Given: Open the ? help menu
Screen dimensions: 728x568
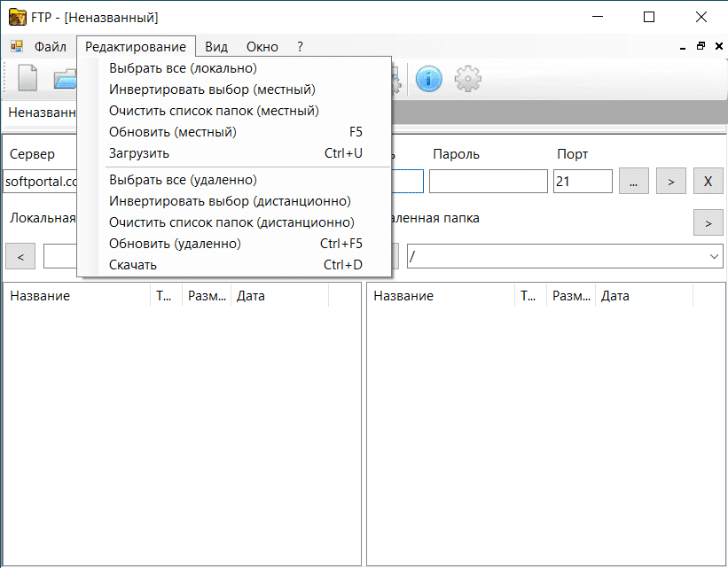Looking at the screenshot, I should (300, 47).
